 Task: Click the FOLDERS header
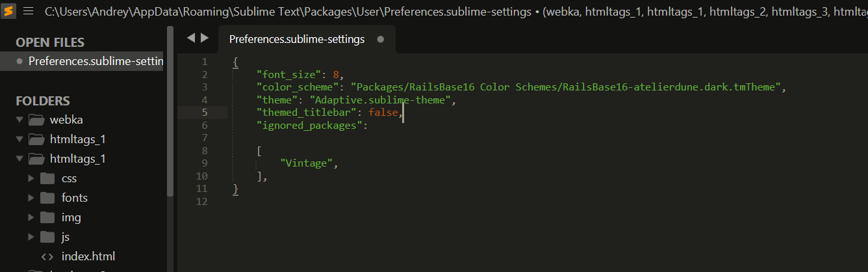point(43,101)
